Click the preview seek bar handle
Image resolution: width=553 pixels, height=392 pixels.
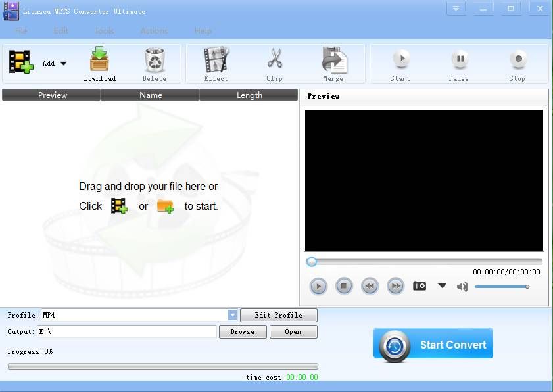[x=311, y=262]
